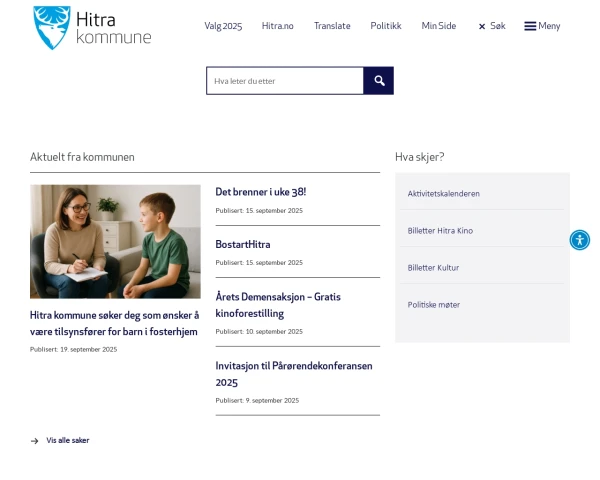Go to Hitra.no in top navigation
The height and width of the screenshot is (480, 600).
[278, 26]
